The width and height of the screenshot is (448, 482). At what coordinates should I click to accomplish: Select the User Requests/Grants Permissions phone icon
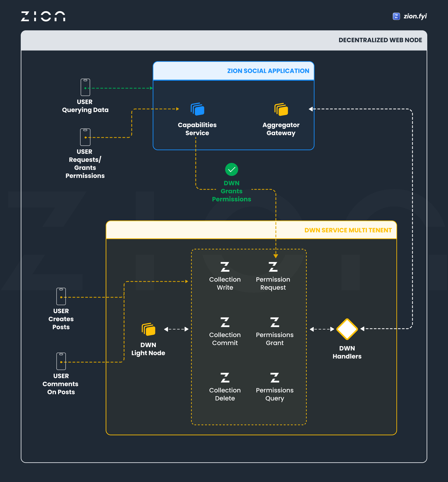85,137
